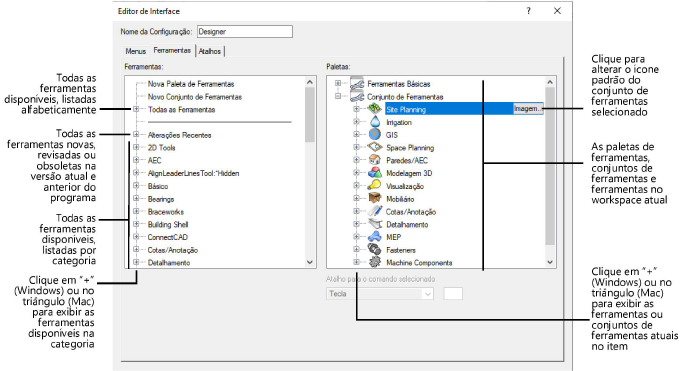Select the Básico category row
The image size is (686, 371).
pyautogui.click(x=158, y=186)
